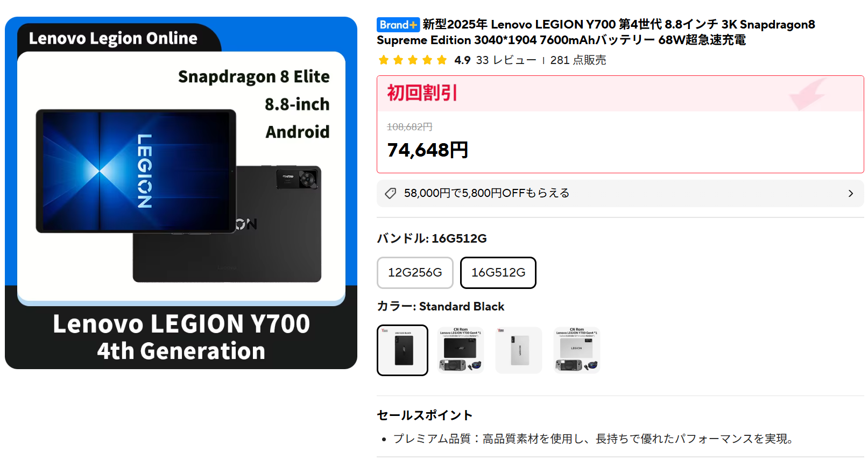Click the fifth yellow rating star
Screen dimensions: 868x459
tap(442, 60)
